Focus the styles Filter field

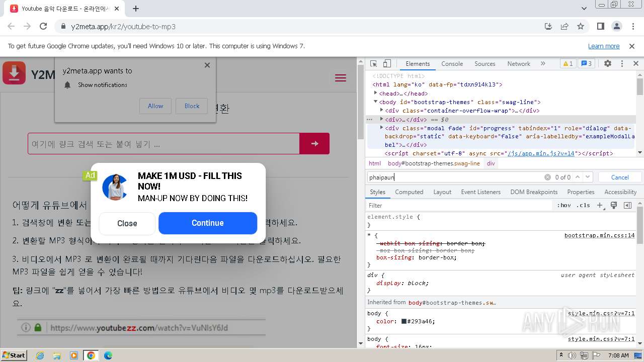coord(459,205)
